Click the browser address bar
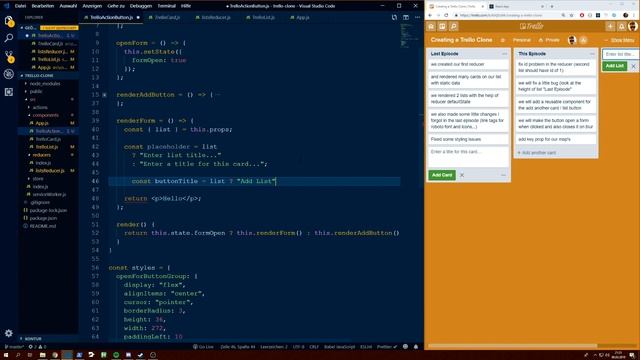 tap(506, 15)
